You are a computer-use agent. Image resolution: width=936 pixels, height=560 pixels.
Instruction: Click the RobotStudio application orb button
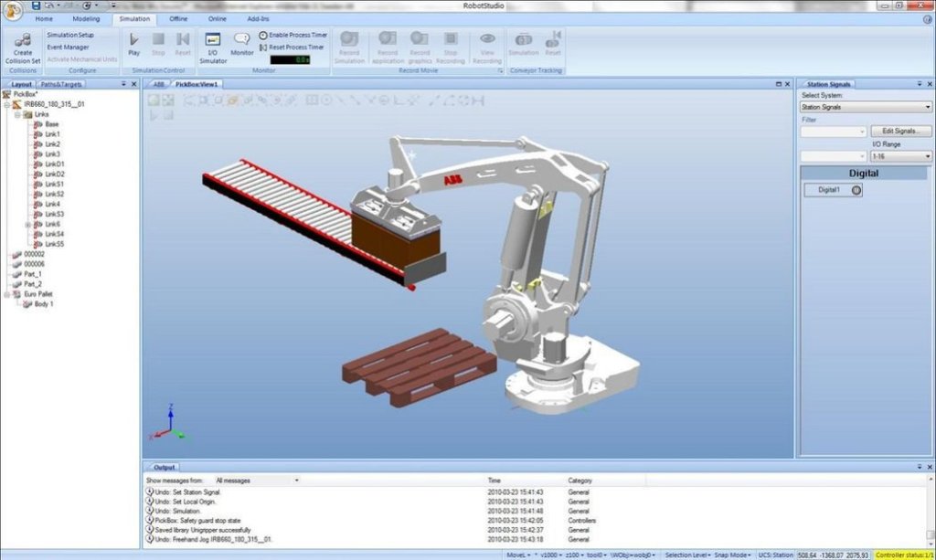tap(13, 11)
